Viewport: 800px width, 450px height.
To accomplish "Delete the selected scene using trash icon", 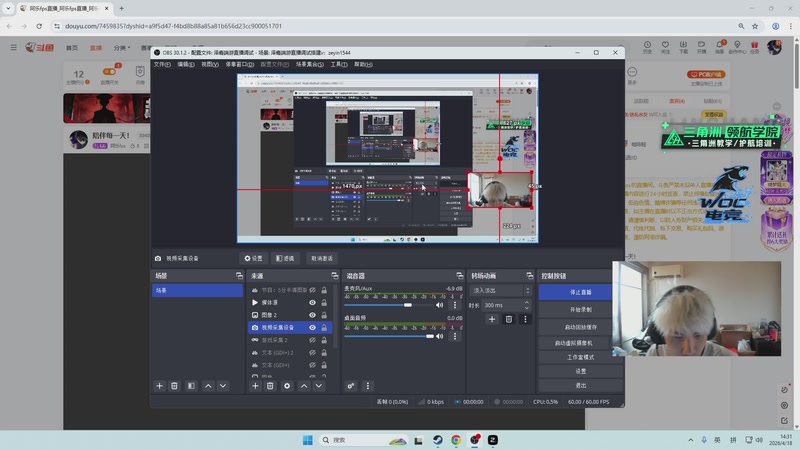I will [x=174, y=386].
